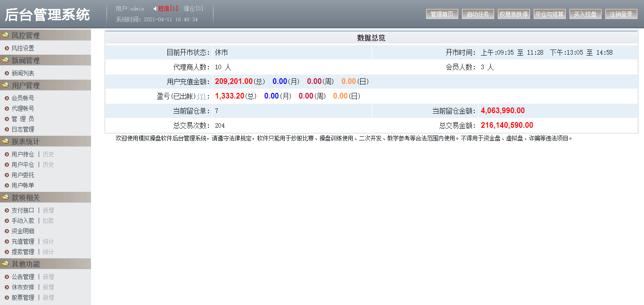Click the folder icon beside 风控管理
This screenshot has width=644, height=305.
[x=5, y=35]
